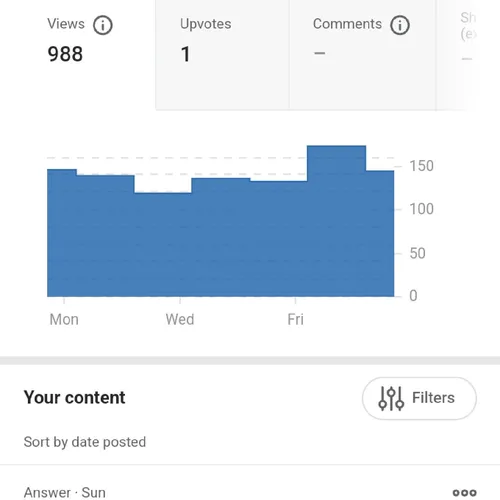Image resolution: width=500 pixels, height=500 pixels.
Task: Open the info icon next to Comments
Action: (400, 25)
